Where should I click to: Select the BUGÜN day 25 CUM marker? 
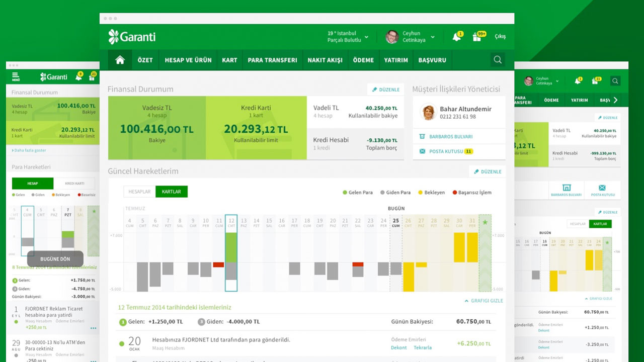click(x=396, y=222)
